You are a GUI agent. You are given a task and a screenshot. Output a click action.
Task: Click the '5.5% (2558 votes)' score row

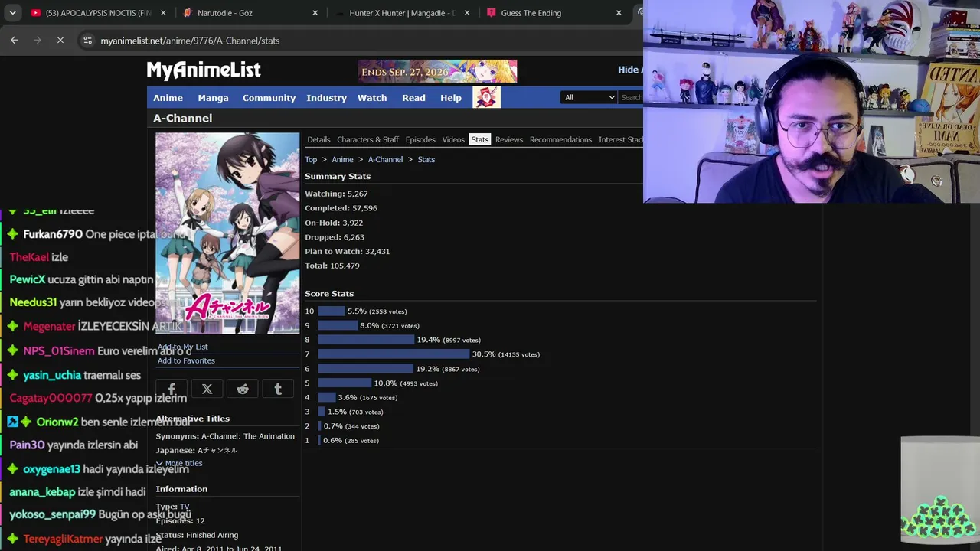[x=356, y=311]
